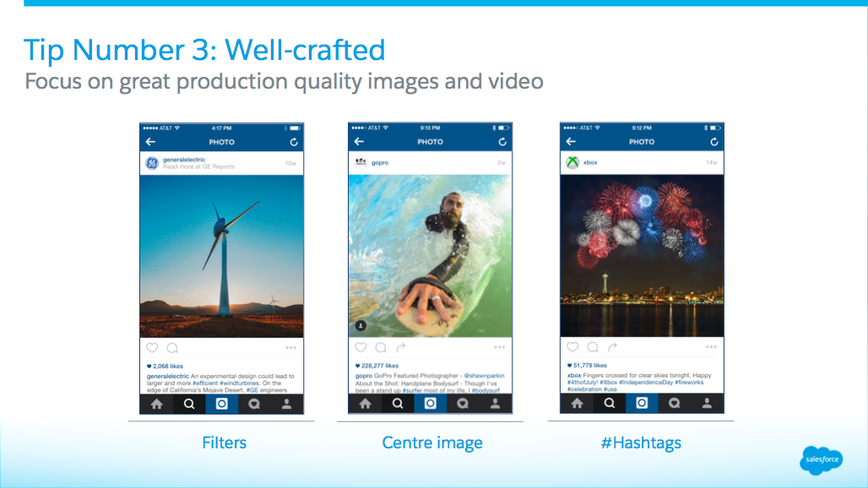This screenshot has height=488, width=868.
Task: Share the gopro post
Action: 401,347
